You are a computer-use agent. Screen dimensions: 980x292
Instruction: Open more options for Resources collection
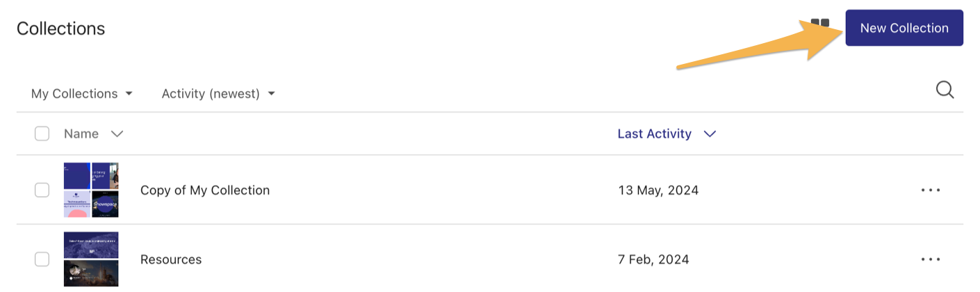tap(930, 259)
